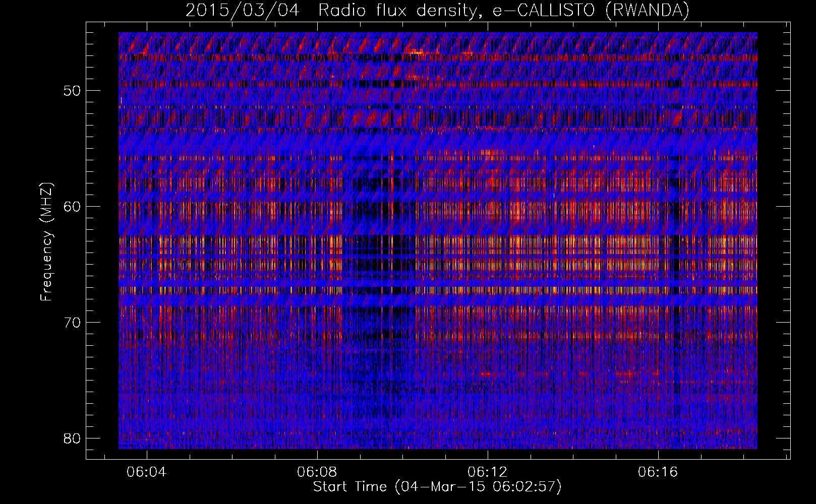Click the 50 frequency tick label
816x504 pixels.
[x=72, y=91]
